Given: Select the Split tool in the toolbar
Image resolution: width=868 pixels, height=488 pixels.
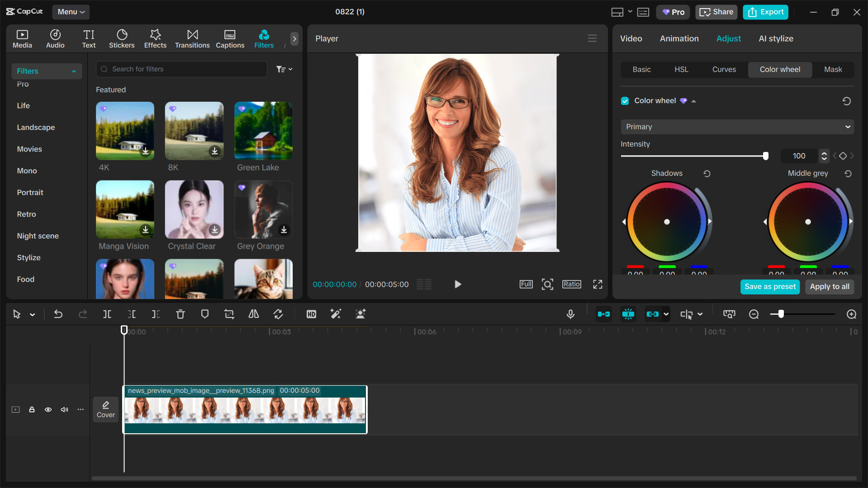Looking at the screenshot, I should point(107,314).
